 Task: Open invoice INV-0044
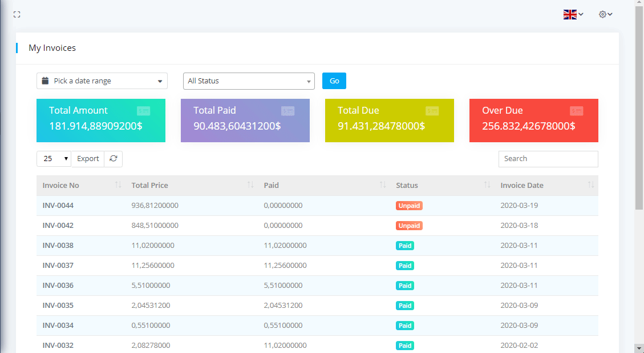point(58,206)
